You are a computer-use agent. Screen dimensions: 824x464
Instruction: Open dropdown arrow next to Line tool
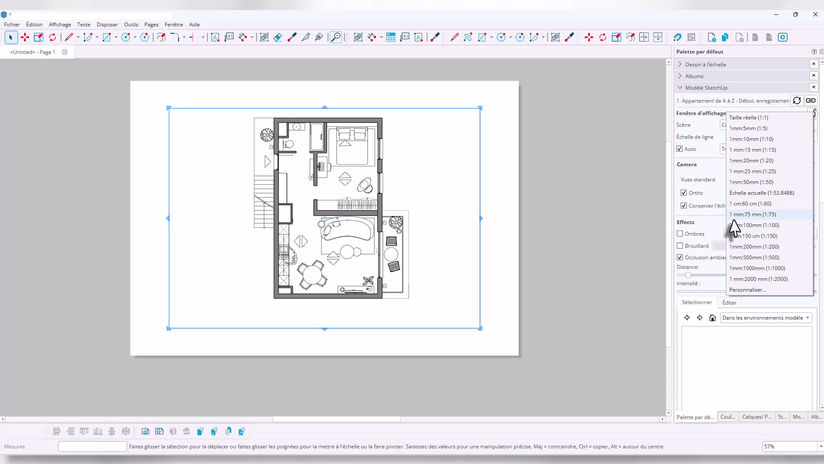pos(78,37)
